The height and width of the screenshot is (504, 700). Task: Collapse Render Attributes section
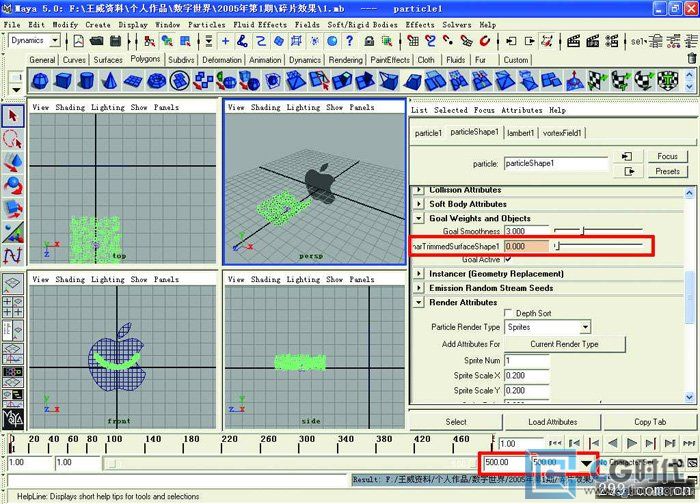tap(419, 302)
